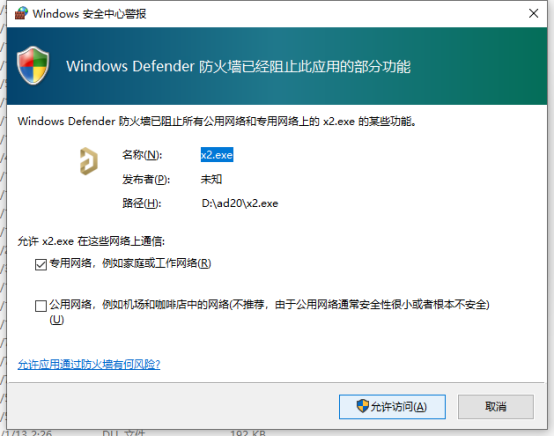The width and height of the screenshot is (554, 436).
Task: Enable 公用网络 public network checkbox
Action: point(41,306)
